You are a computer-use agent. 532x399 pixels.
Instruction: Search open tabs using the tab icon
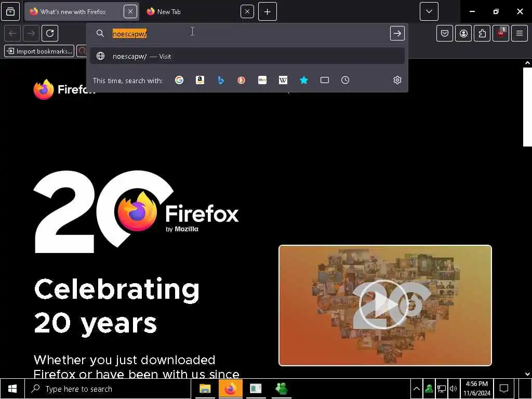click(325, 80)
